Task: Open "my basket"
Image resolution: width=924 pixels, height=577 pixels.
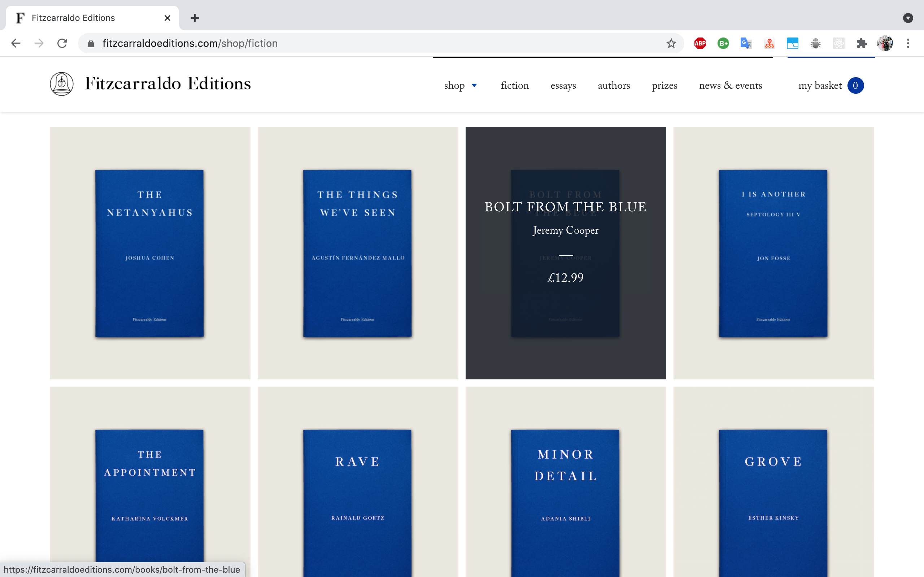Action: tap(820, 85)
